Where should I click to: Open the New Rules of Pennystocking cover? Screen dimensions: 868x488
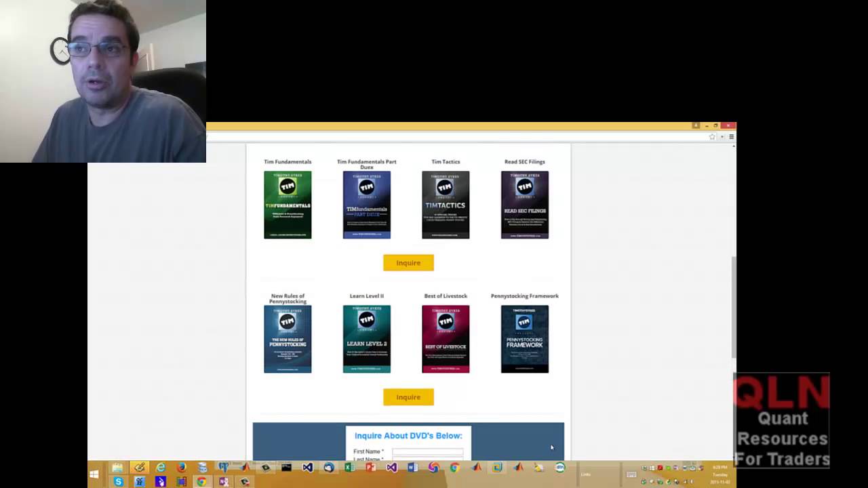(x=288, y=339)
